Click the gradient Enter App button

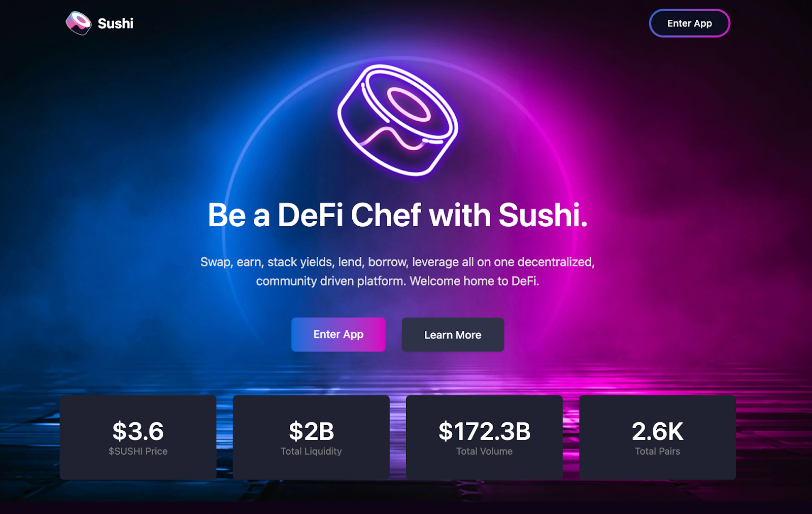[x=339, y=334]
